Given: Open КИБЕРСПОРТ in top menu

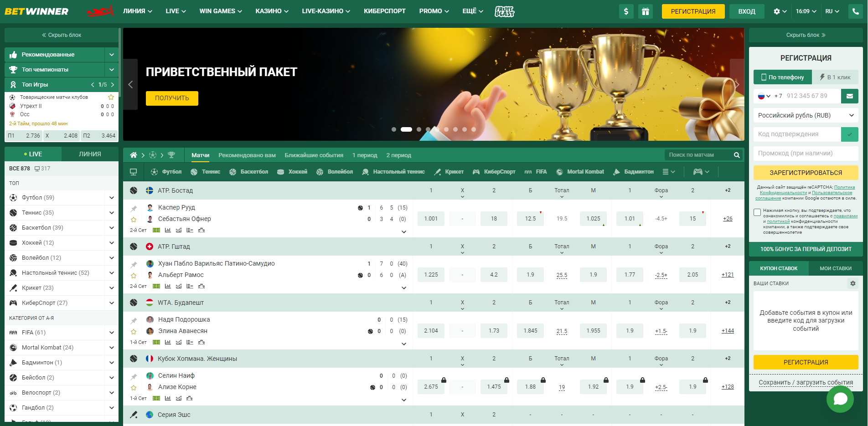Looking at the screenshot, I should [x=384, y=11].
